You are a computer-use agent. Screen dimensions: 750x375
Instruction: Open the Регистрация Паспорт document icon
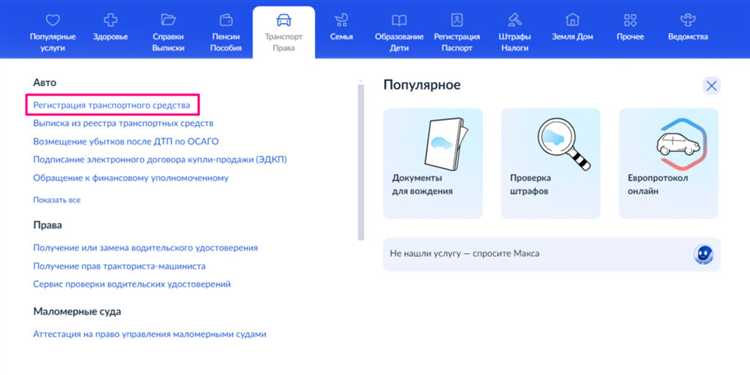(x=457, y=20)
